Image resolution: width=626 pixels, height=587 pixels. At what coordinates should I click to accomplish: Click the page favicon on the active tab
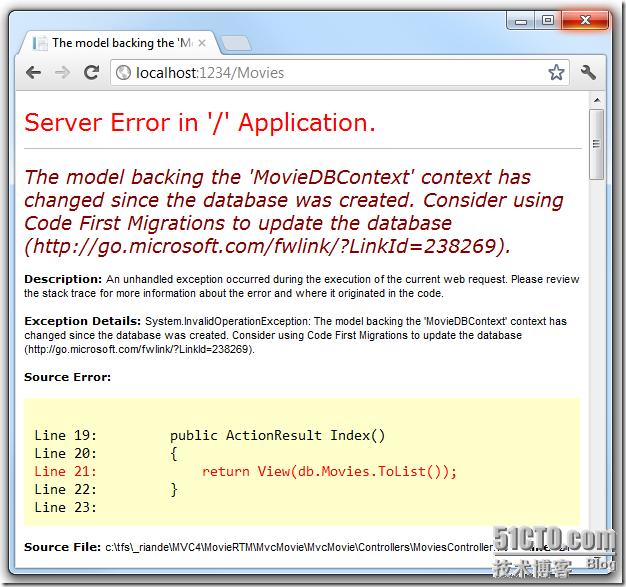pyautogui.click(x=40, y=43)
